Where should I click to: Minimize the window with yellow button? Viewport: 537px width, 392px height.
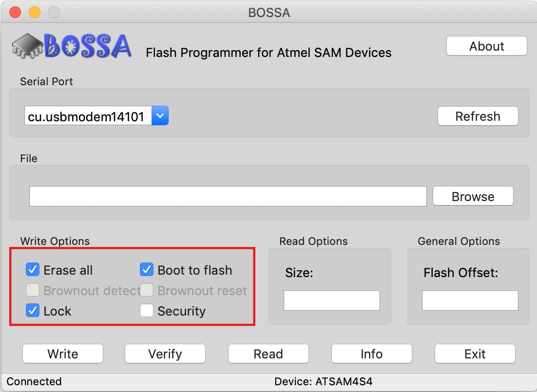35,12
